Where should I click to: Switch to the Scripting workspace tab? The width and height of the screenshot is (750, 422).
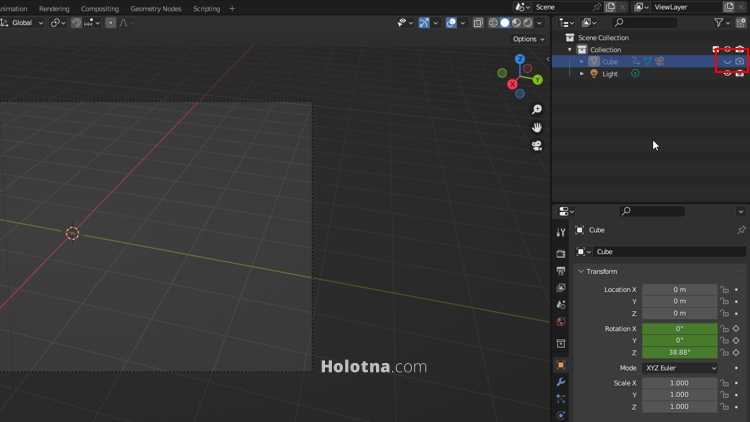point(206,9)
